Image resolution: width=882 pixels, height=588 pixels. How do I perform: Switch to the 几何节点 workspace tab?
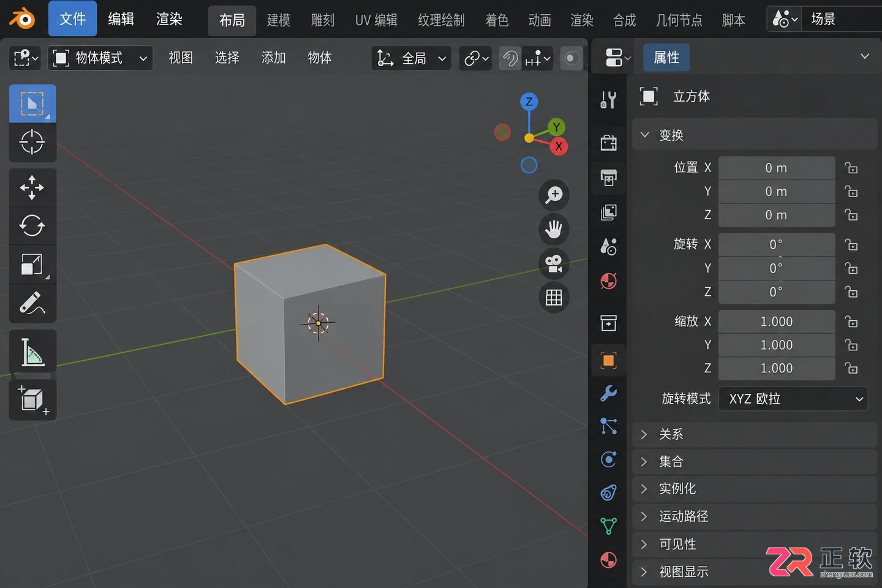679,20
